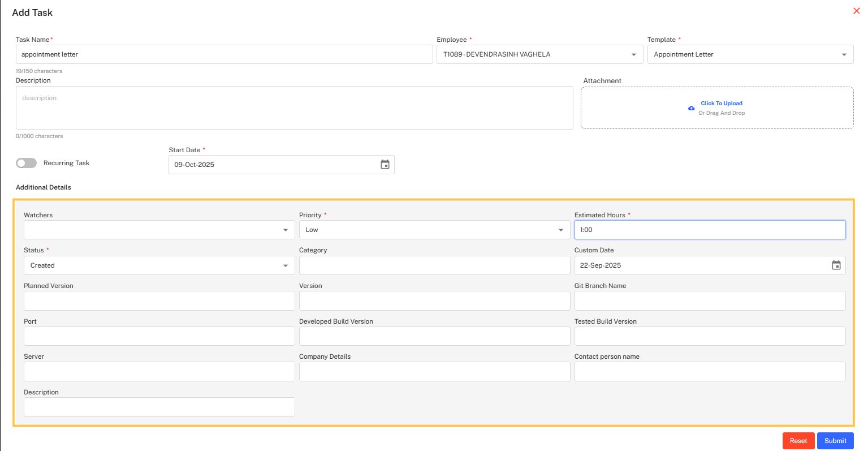This screenshot has height=451, width=868.
Task: Close the Add Task dialog with the red X
Action: [x=856, y=11]
